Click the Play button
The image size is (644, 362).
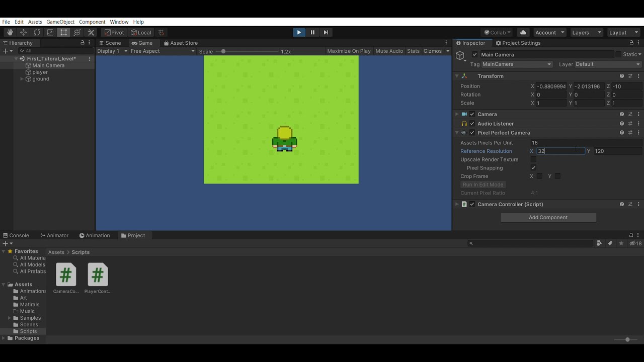click(299, 32)
